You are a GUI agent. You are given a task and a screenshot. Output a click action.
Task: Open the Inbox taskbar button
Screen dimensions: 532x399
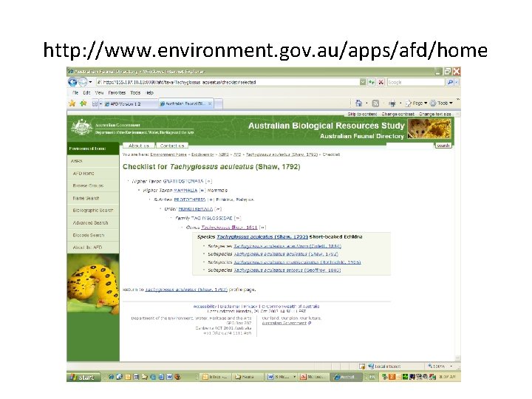[x=214, y=377]
